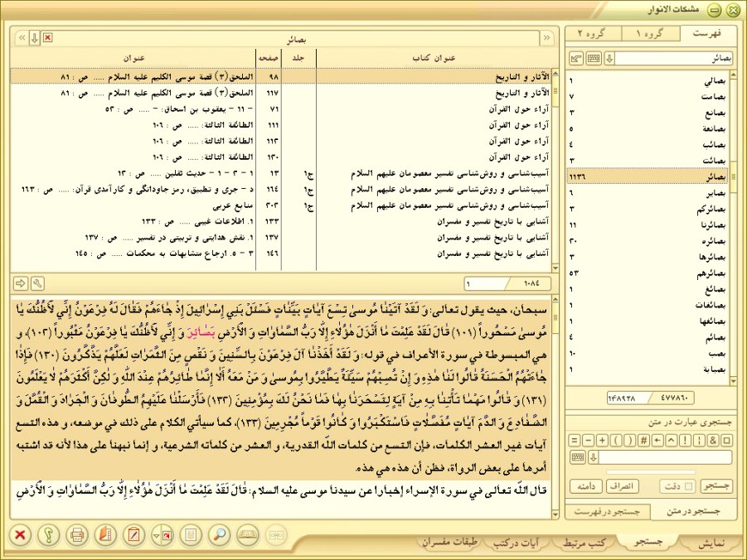Open the آيات درکتب bottom tab
The image size is (747, 560).
pos(516,543)
